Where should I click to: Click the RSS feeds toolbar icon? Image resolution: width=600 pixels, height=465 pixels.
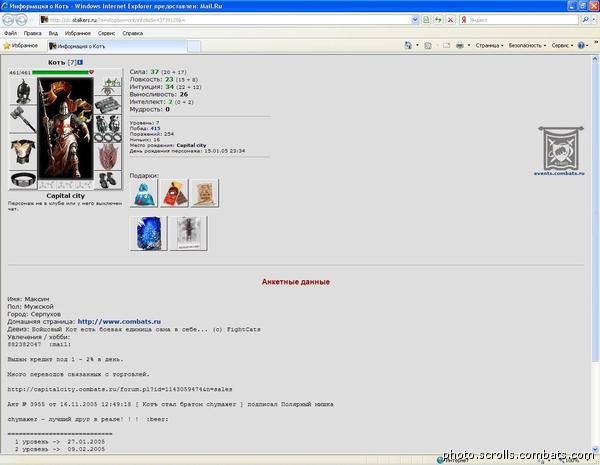click(428, 46)
